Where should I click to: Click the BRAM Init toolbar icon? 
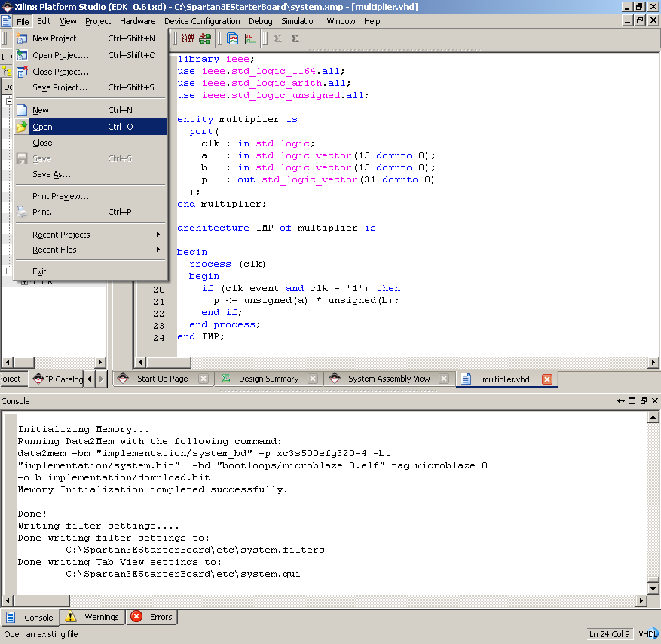(188, 38)
